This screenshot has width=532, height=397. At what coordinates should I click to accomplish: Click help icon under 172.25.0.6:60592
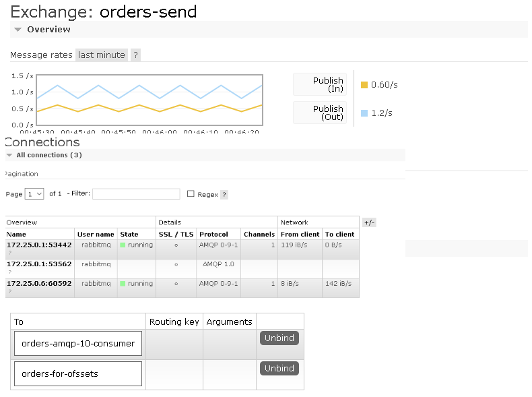[9, 292]
